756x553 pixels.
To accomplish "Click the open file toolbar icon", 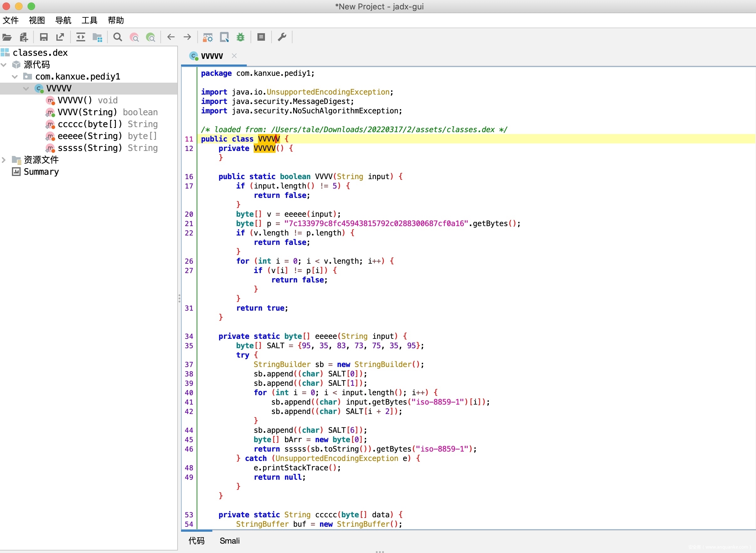I will 7,37.
